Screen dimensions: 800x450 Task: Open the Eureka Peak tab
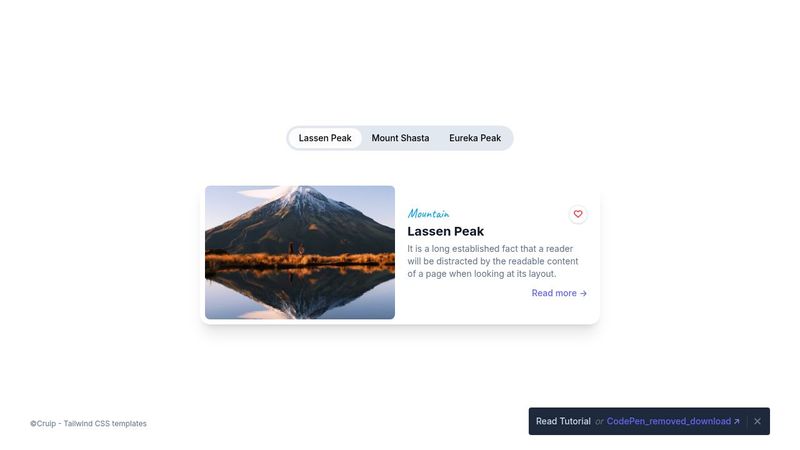(475, 138)
